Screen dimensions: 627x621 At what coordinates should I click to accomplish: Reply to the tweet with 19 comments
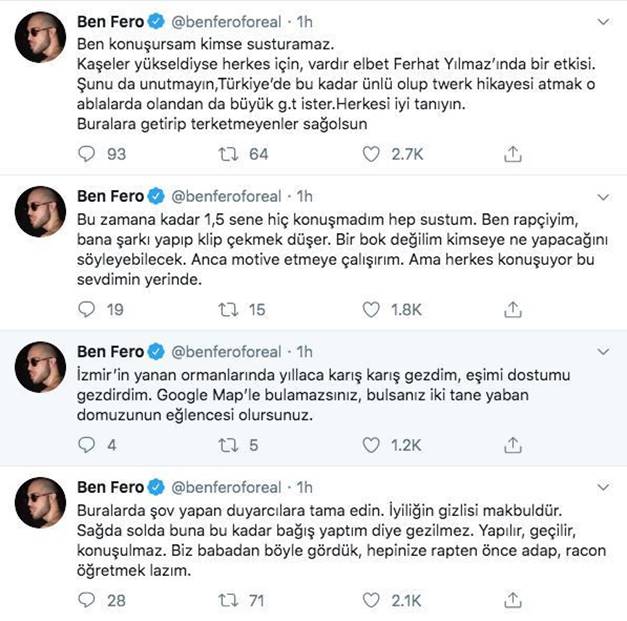pos(86,309)
